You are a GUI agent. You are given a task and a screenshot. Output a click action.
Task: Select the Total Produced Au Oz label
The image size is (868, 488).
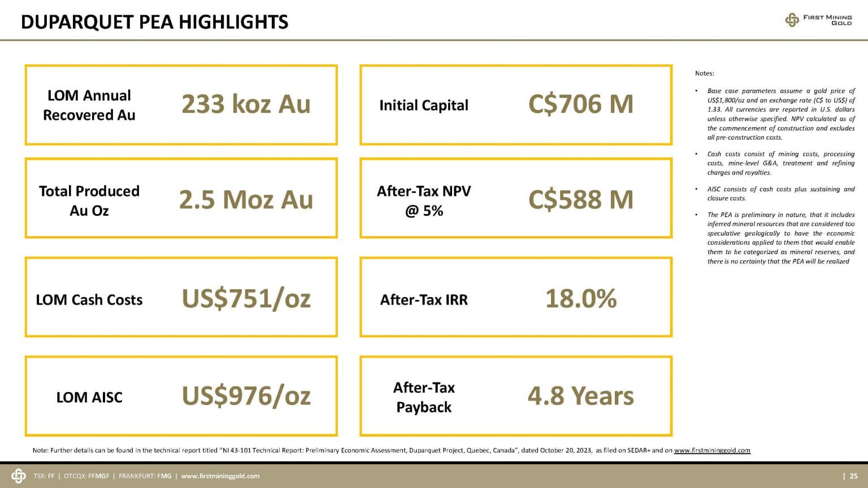(89, 201)
